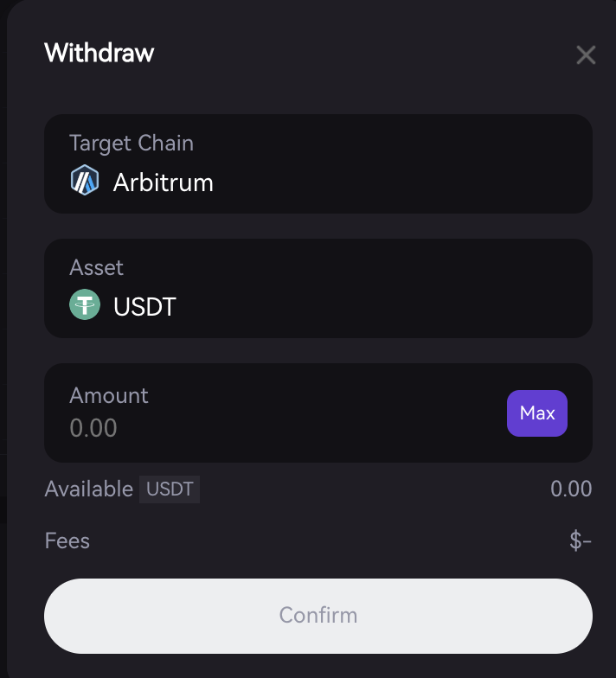Screen dimensions: 616x678
Task: Open the Asset selector box
Action: click(318, 288)
